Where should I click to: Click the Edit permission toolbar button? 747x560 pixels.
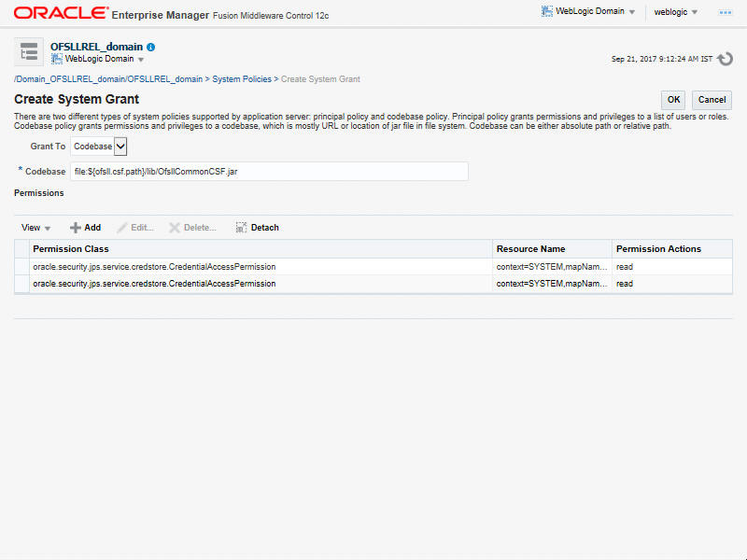click(x=135, y=228)
